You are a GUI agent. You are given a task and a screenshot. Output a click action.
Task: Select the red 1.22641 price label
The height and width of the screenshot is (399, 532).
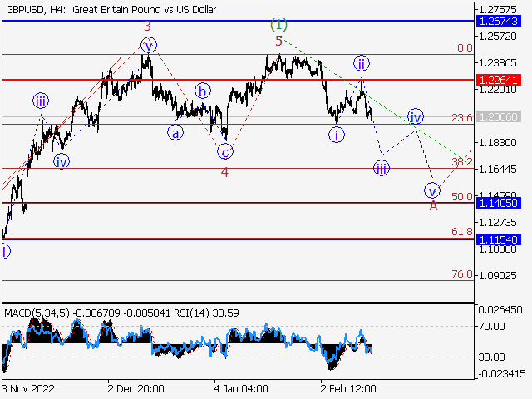(499, 80)
